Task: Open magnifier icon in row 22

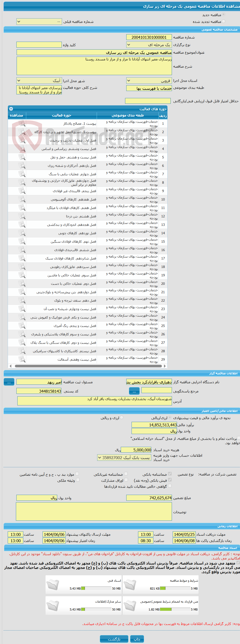Action: pos(22,300)
